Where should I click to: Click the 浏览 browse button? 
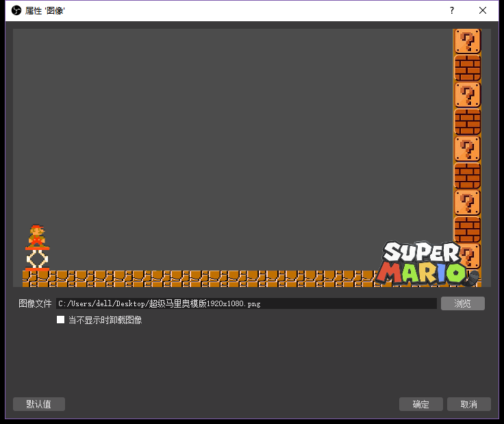pos(462,303)
